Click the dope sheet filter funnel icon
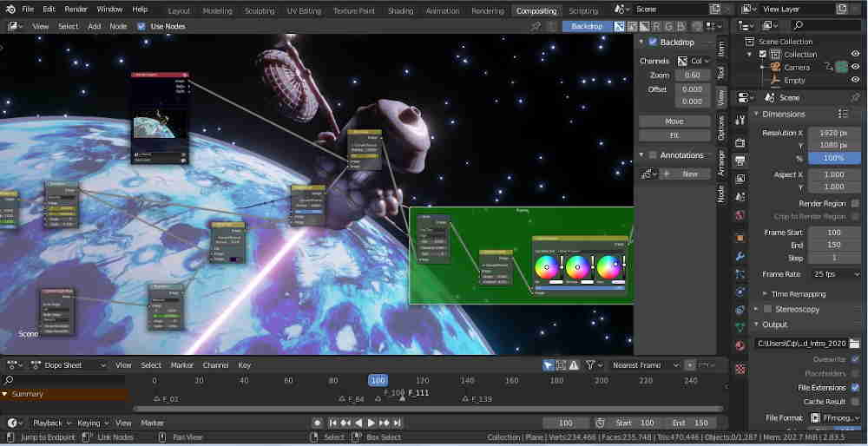The image size is (868, 446). tap(590, 365)
